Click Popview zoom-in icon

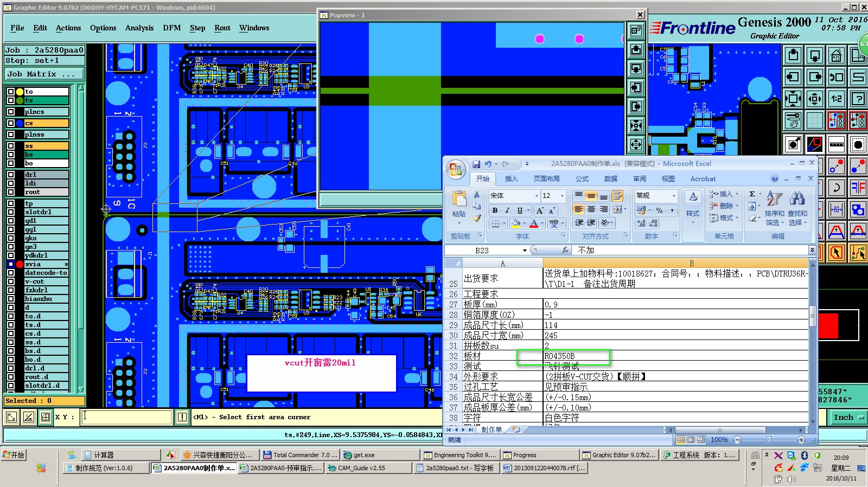coord(636,126)
